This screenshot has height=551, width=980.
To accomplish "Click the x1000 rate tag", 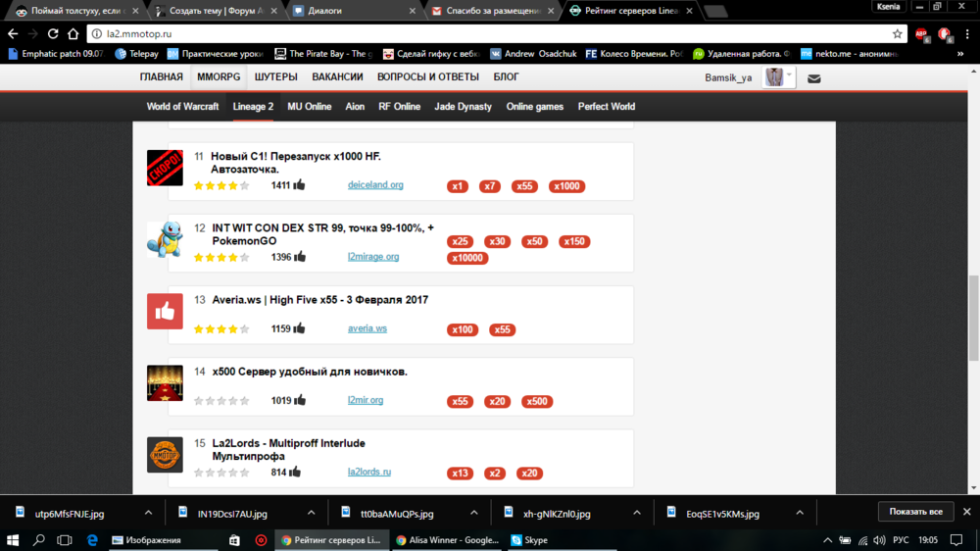I will coord(566,186).
